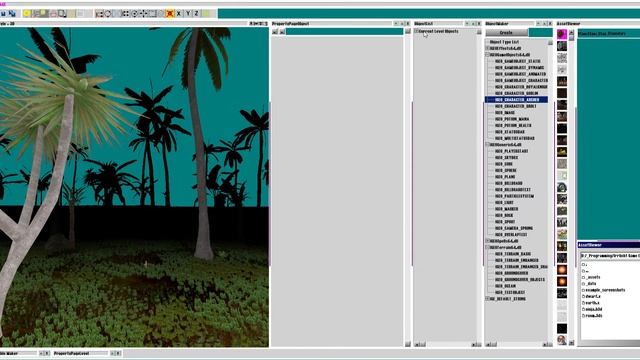Pick the PLAYERSTART object type
The height and width of the screenshot is (360, 640).
(x=511, y=151)
